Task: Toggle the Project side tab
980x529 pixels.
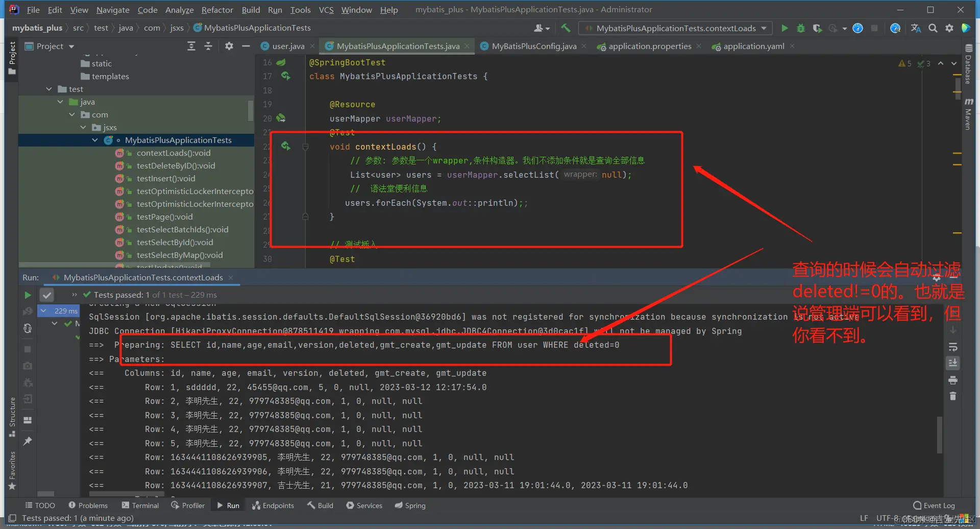Action: click(x=12, y=58)
